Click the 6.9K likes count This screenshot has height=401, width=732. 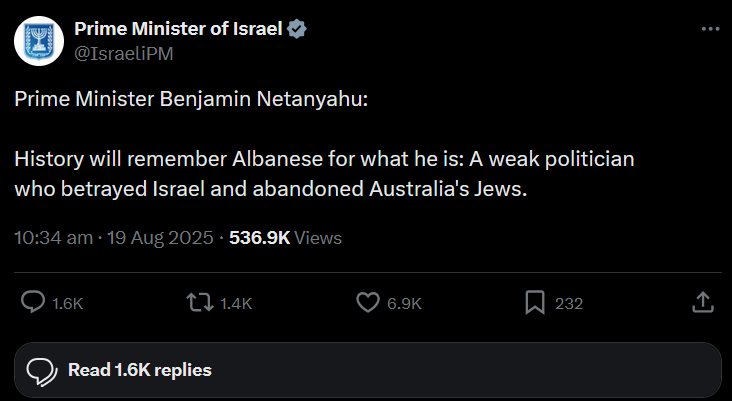coord(404,303)
